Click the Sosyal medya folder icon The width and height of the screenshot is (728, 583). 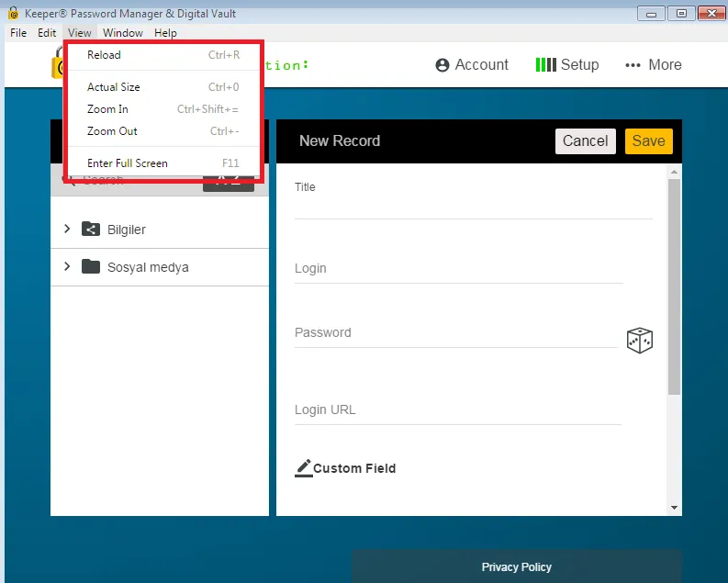point(91,266)
